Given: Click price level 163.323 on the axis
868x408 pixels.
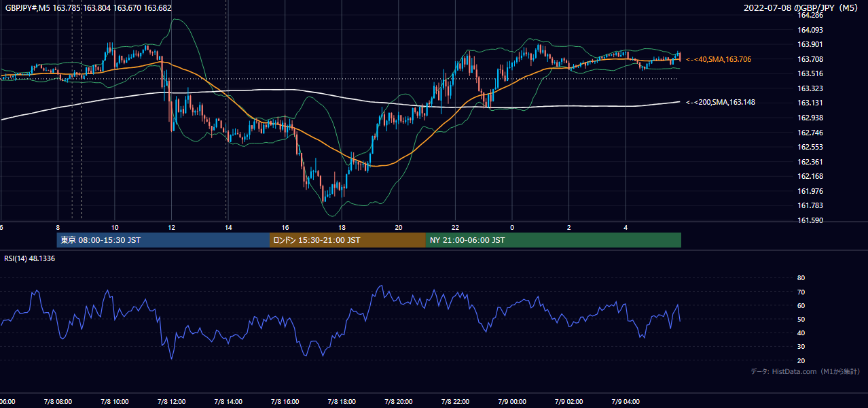Looking at the screenshot, I should pos(810,88).
